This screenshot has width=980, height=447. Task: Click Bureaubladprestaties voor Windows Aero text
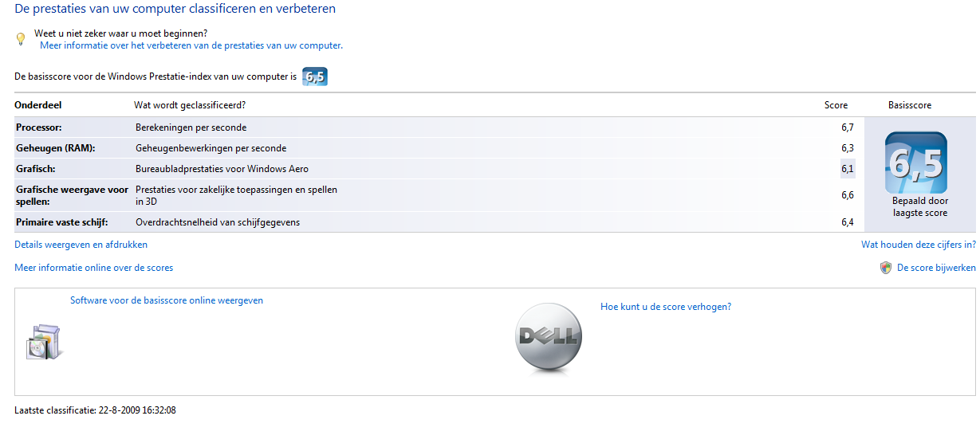(222, 169)
